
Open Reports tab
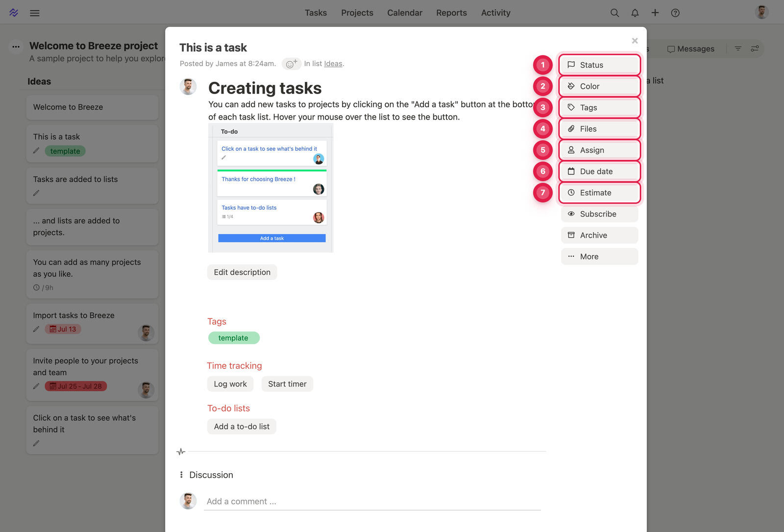(451, 13)
